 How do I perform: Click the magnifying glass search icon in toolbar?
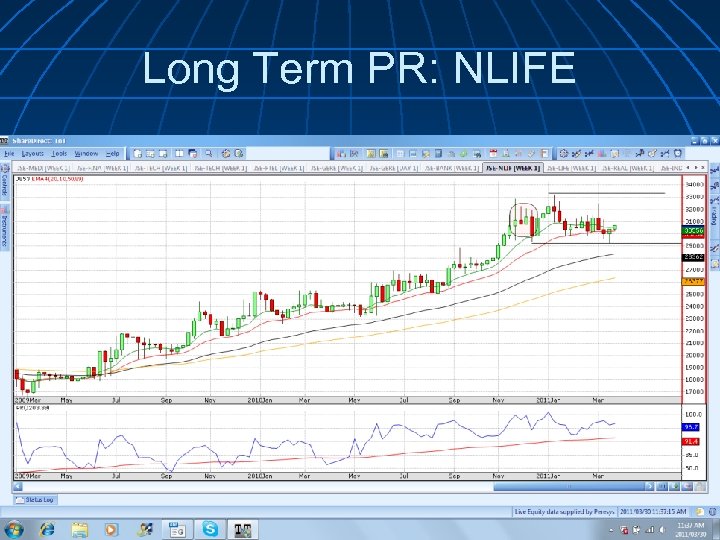click(208, 154)
